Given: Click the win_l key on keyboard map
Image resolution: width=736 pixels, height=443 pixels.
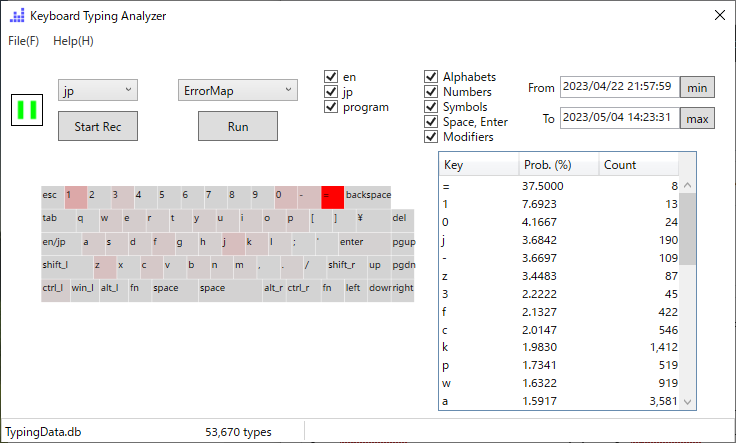Looking at the screenshot, I should pyautogui.click(x=84, y=290).
